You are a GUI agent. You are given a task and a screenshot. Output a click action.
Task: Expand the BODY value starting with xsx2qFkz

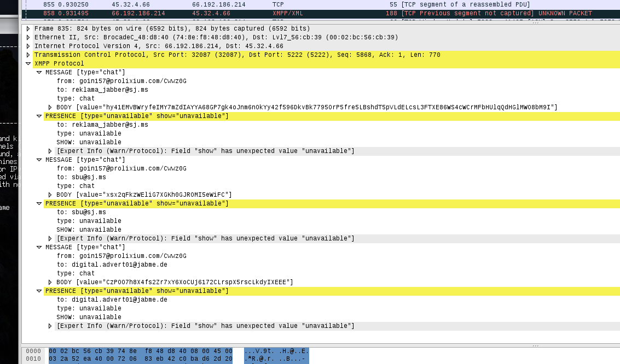pyautogui.click(x=50, y=195)
